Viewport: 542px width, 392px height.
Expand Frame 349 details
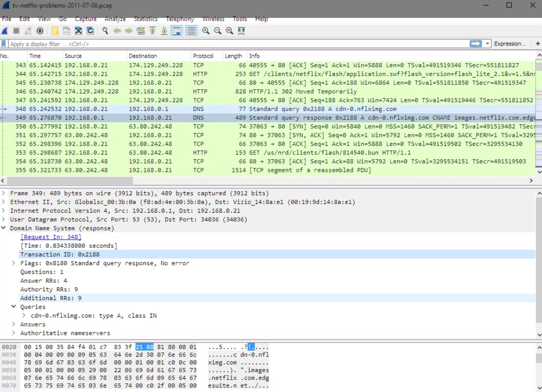[x=3, y=193]
